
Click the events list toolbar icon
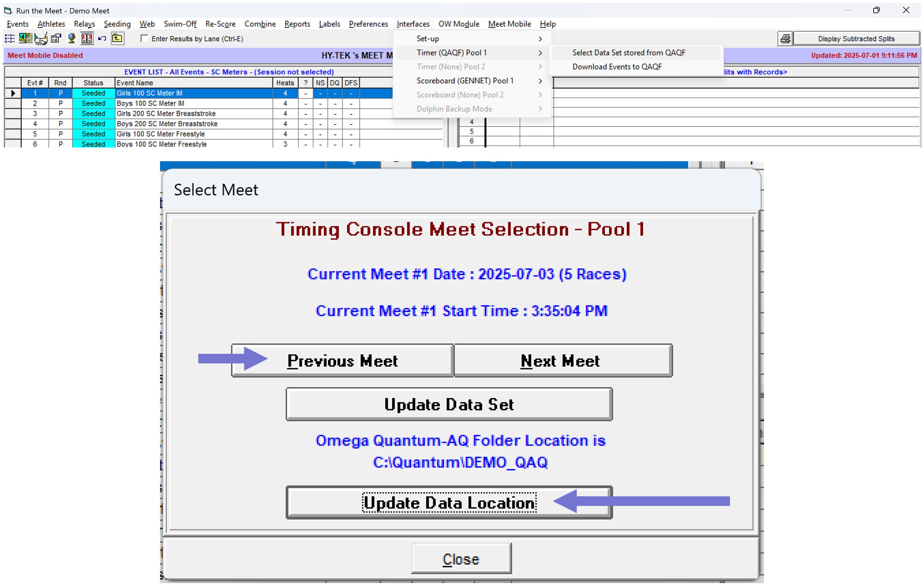coord(10,38)
